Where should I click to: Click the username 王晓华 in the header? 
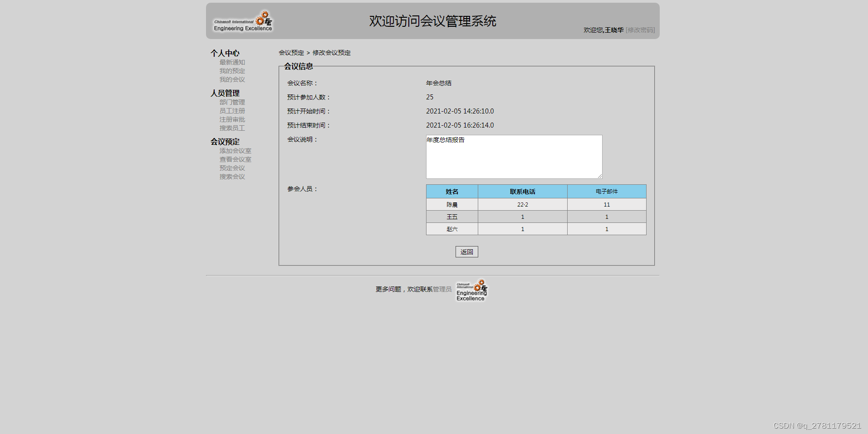pyautogui.click(x=614, y=30)
